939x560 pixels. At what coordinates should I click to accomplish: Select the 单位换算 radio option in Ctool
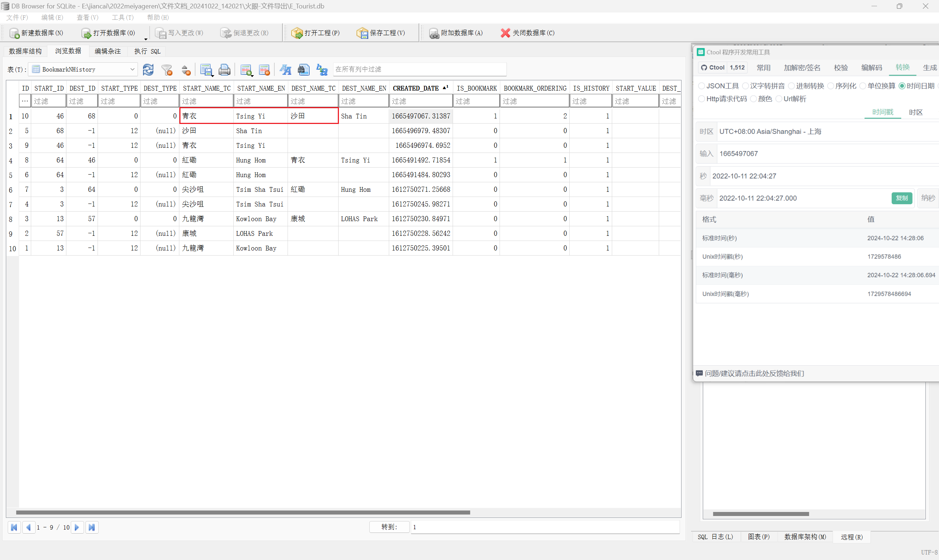[x=862, y=86]
